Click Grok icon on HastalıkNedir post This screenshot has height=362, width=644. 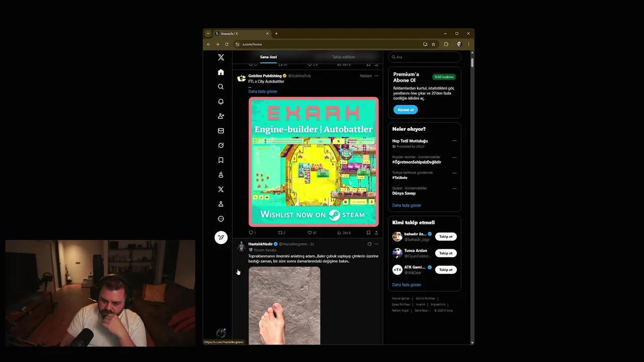[369, 244]
